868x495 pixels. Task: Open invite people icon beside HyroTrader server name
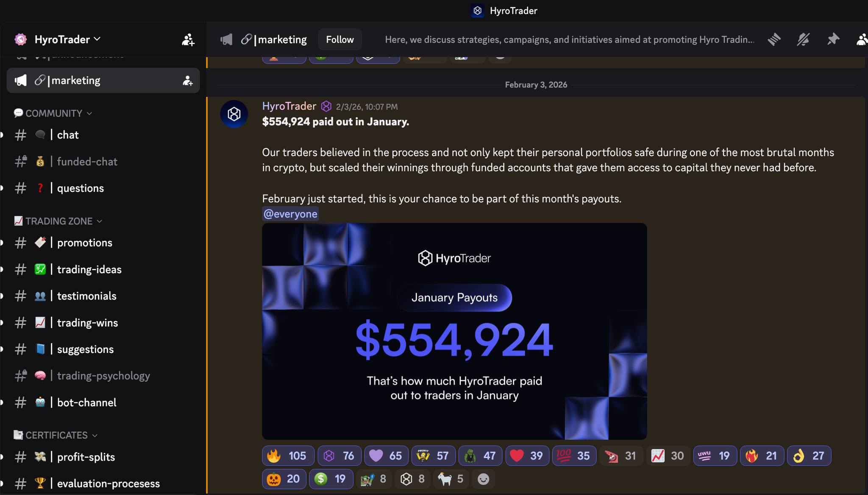coord(188,39)
